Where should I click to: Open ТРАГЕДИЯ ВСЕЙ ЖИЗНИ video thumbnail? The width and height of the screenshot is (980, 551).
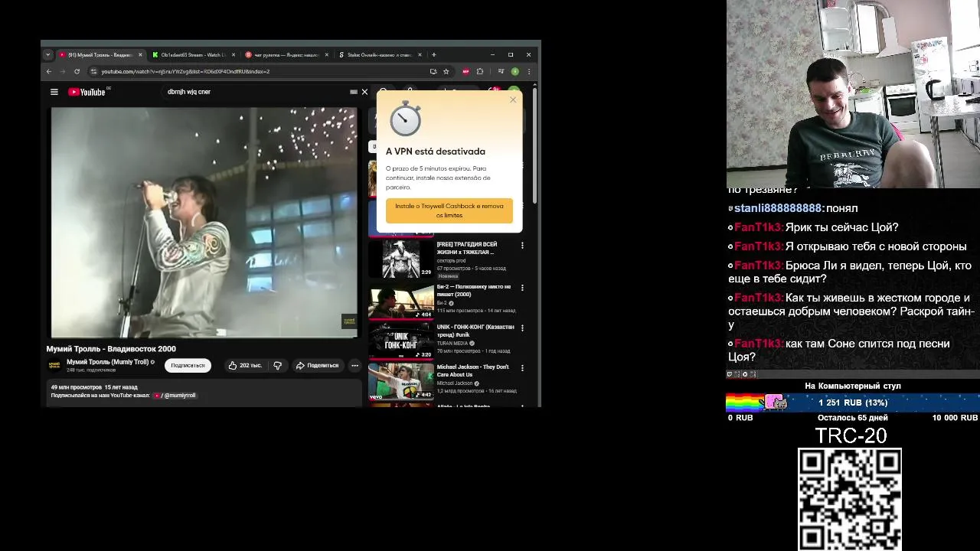[401, 259]
